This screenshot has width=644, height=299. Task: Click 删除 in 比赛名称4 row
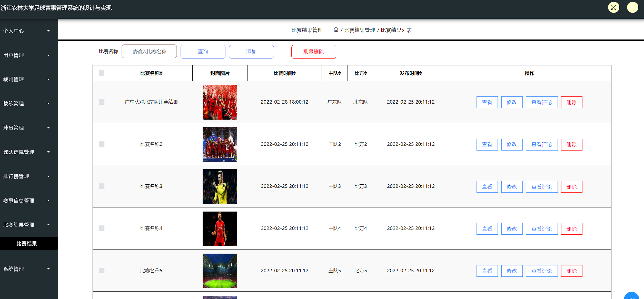point(572,229)
